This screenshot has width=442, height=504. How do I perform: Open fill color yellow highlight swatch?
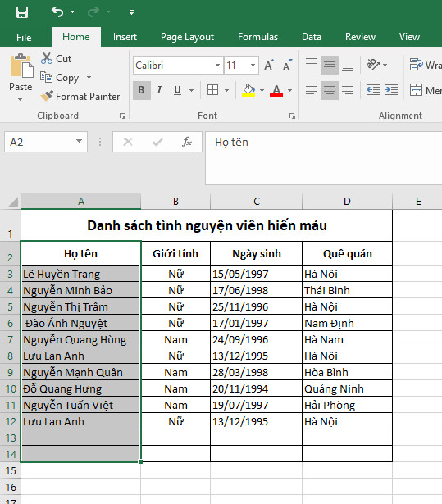tap(248, 90)
